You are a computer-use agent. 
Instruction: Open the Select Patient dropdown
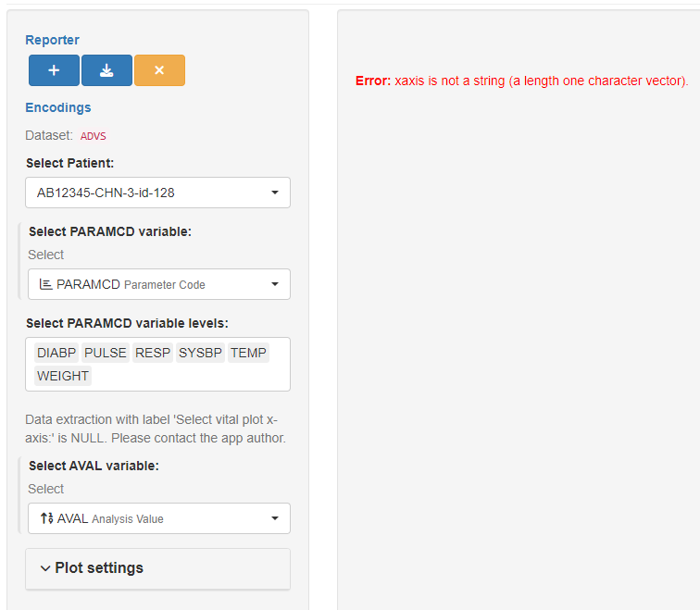pos(157,193)
